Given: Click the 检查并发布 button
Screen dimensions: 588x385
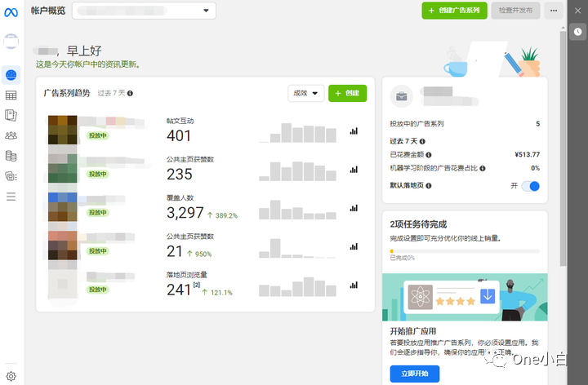Looking at the screenshot, I should [x=515, y=11].
